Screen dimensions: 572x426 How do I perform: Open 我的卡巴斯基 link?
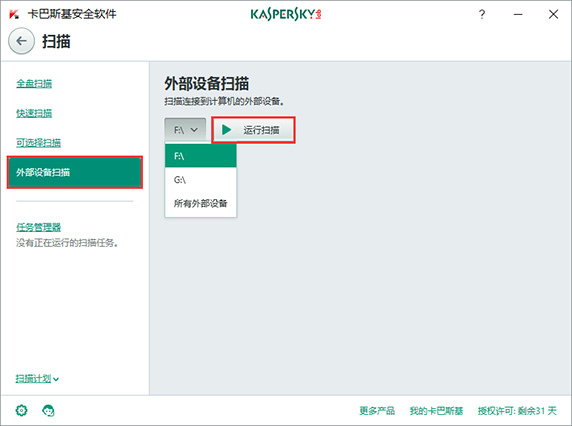tap(436, 411)
